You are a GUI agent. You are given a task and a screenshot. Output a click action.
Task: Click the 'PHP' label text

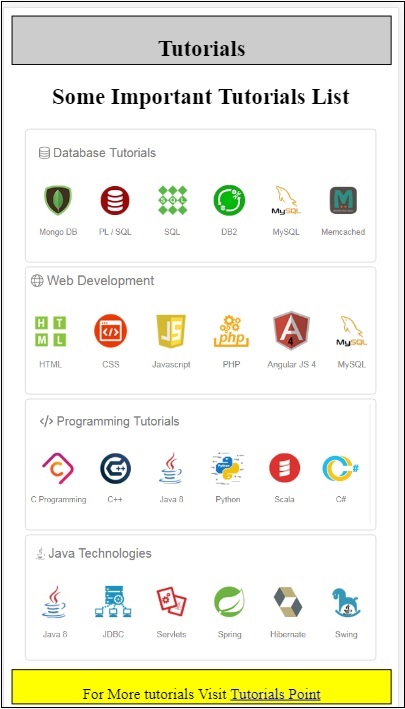point(231,364)
